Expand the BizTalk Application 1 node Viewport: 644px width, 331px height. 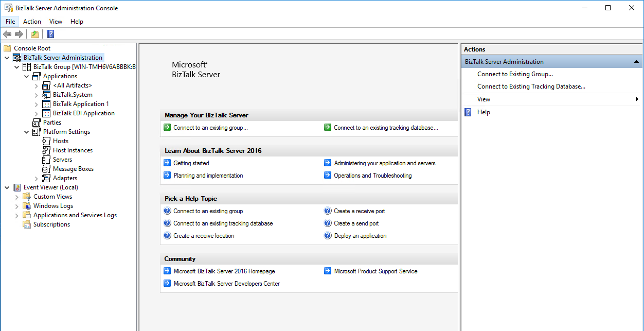point(37,104)
